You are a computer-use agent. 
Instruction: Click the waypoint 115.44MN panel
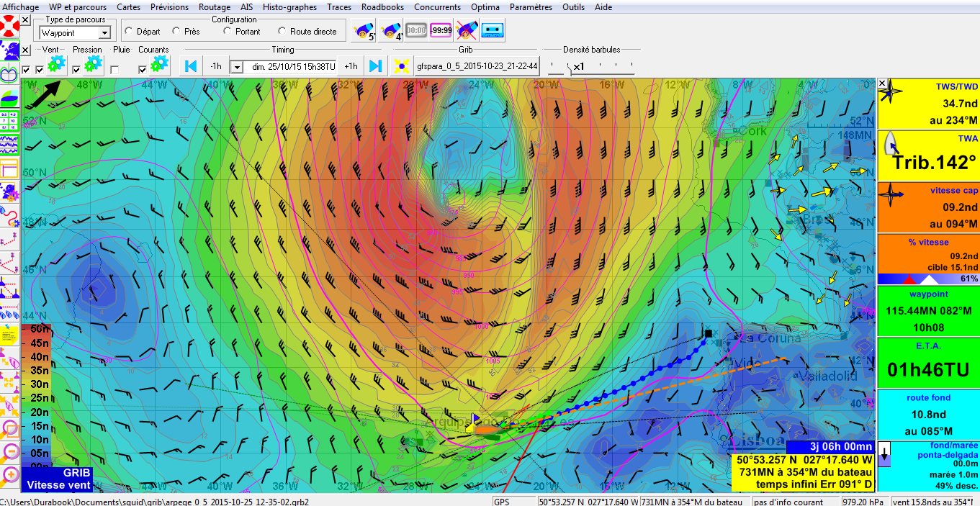point(928,311)
